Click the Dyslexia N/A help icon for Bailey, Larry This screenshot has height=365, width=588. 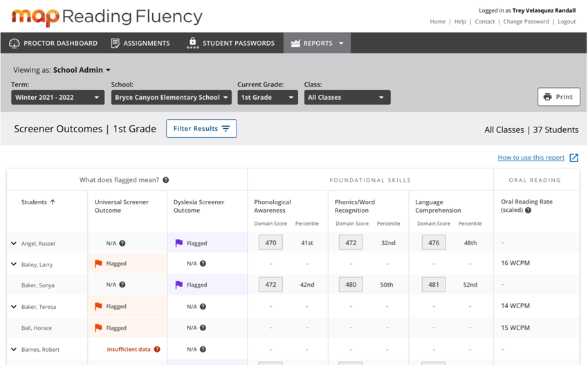point(203,264)
